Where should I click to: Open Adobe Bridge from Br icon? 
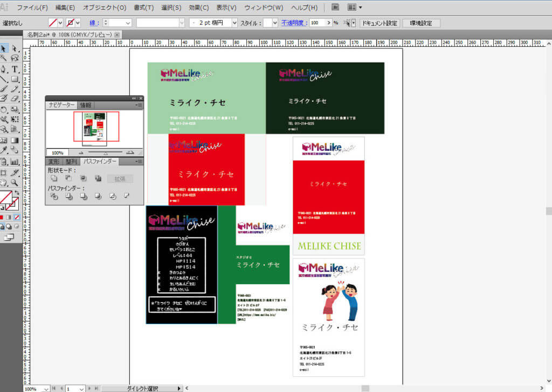[335, 7]
